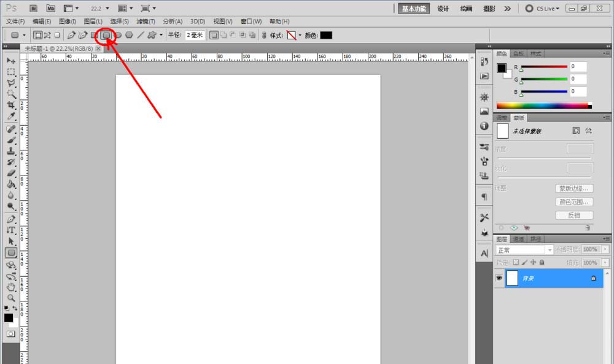This screenshot has height=364, width=614.
Task: Open the zoom level 22.2 dropdown
Action: click(107, 8)
